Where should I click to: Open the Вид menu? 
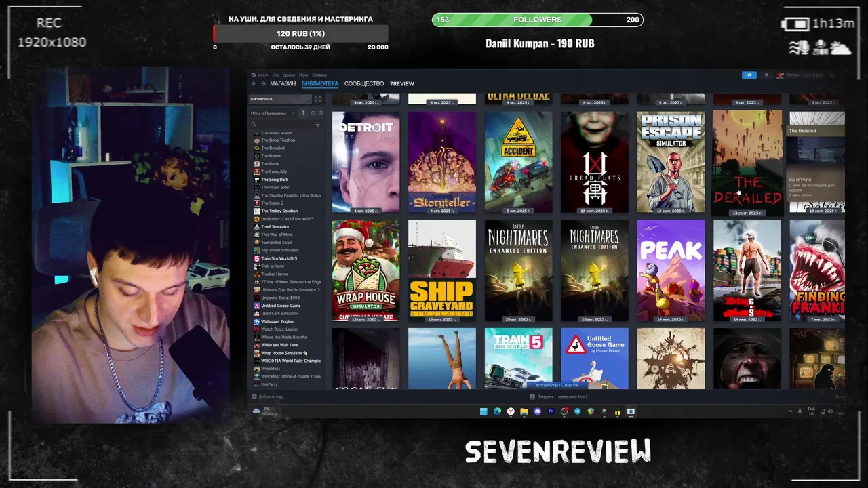pyautogui.click(x=276, y=75)
